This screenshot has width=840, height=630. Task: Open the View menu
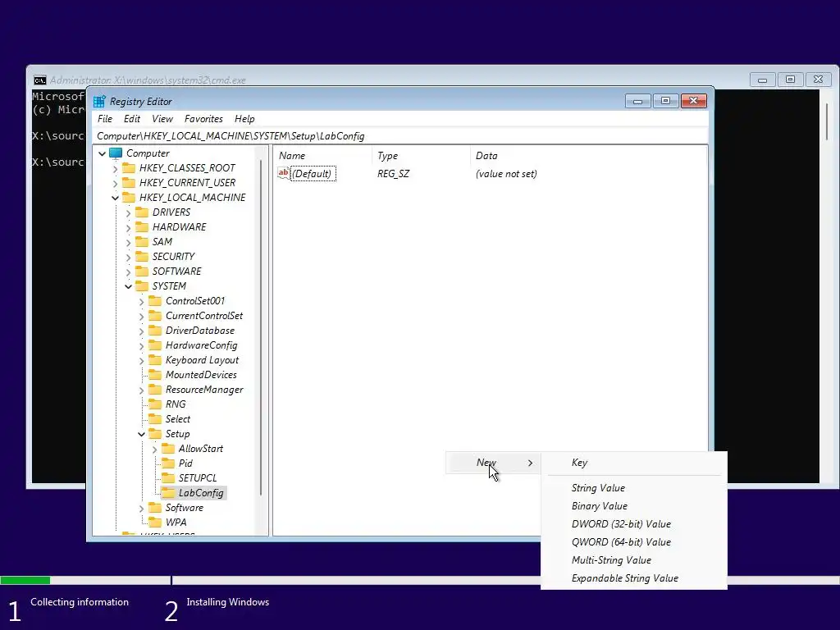coord(162,119)
